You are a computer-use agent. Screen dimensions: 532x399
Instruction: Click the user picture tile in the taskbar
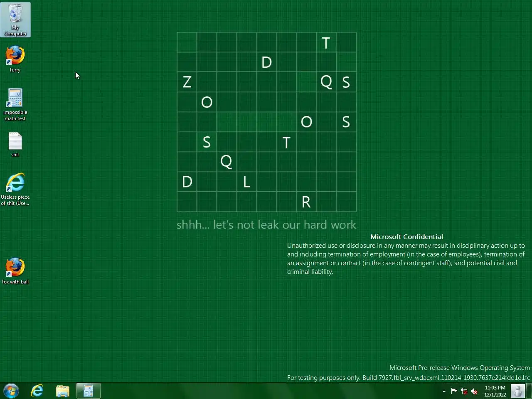pos(518,391)
